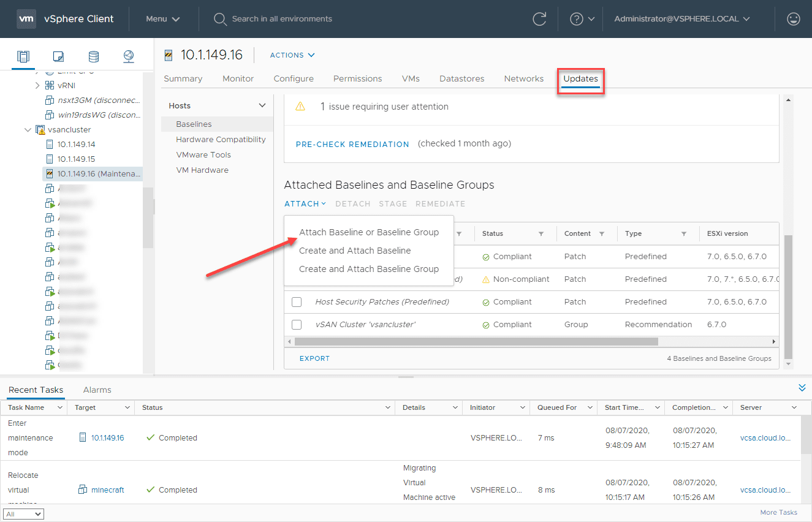Collapse the vsancluster tree node
The image size is (812, 522).
28,129
